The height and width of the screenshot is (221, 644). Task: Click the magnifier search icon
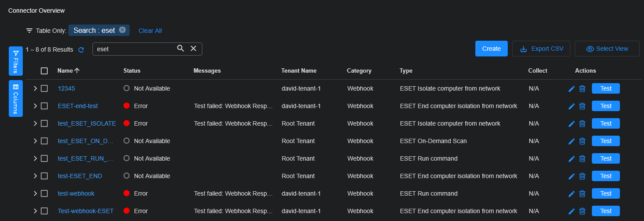click(x=180, y=49)
